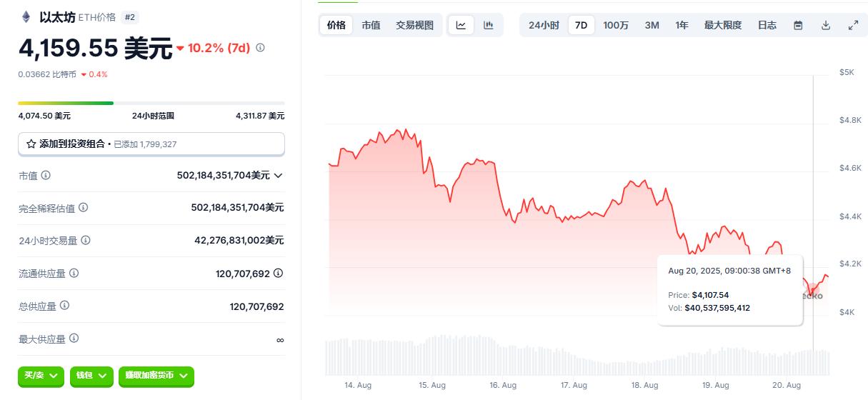This screenshot has height=400, width=868.
Task: Expand the market cap value chevron
Action: 278,176
